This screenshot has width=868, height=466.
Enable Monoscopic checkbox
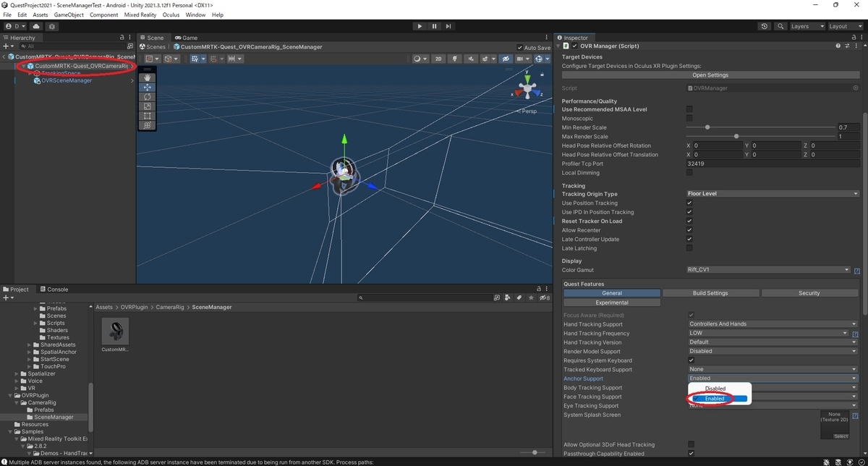(689, 119)
